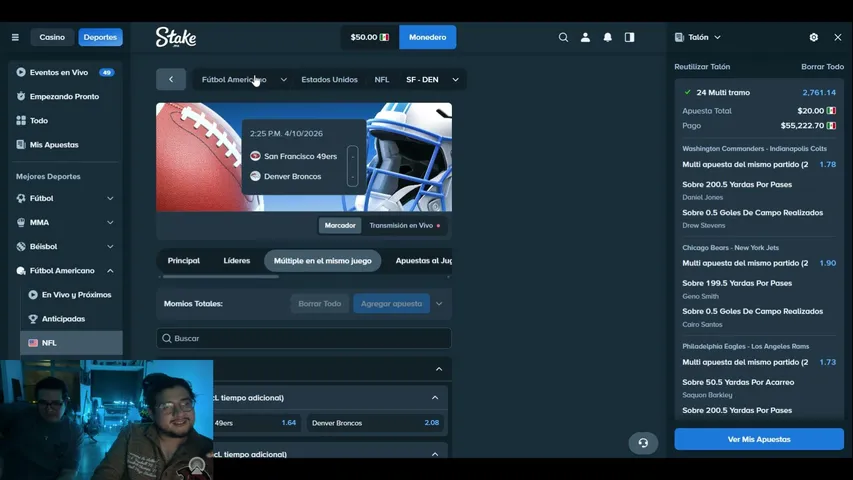853x480 pixels.
Task: Open the notifications bell icon
Action: (x=608, y=37)
